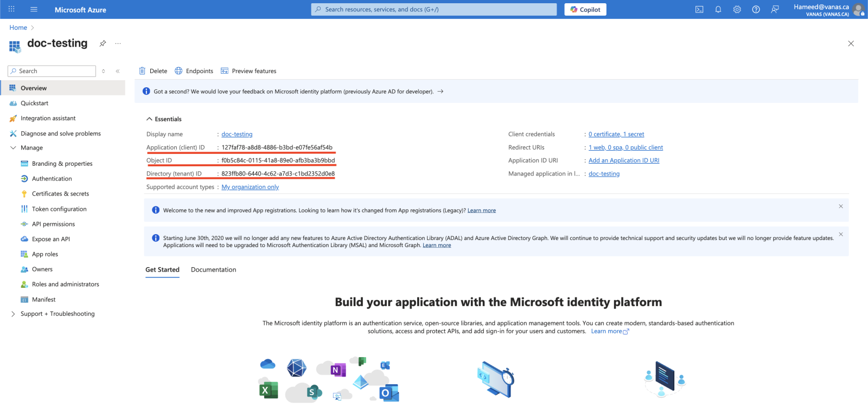
Task: Open Overview in the sidebar
Action: 63,88
